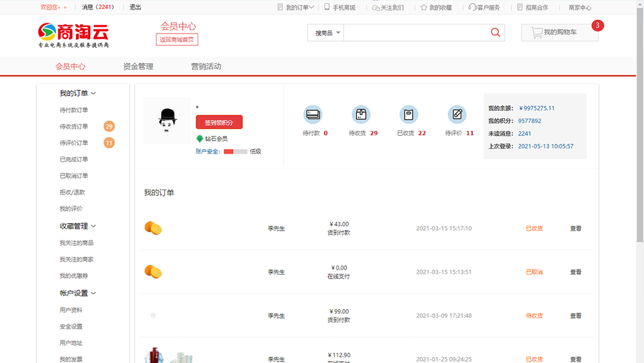This screenshot has width=644, height=363.
Task: Collapse the 收藏管理 sidebar section
Action: [x=78, y=226]
